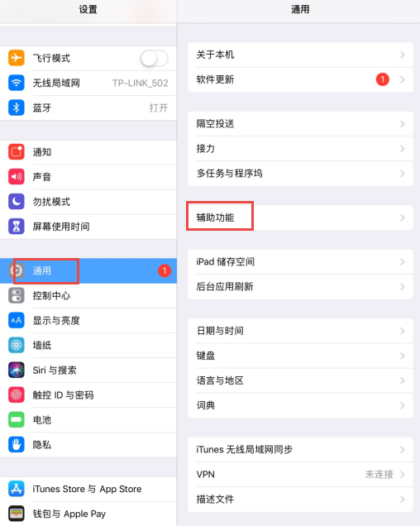Select the Bluetooth 蓝牙 icon
Viewport: 420px width, 526px height.
click(x=16, y=108)
